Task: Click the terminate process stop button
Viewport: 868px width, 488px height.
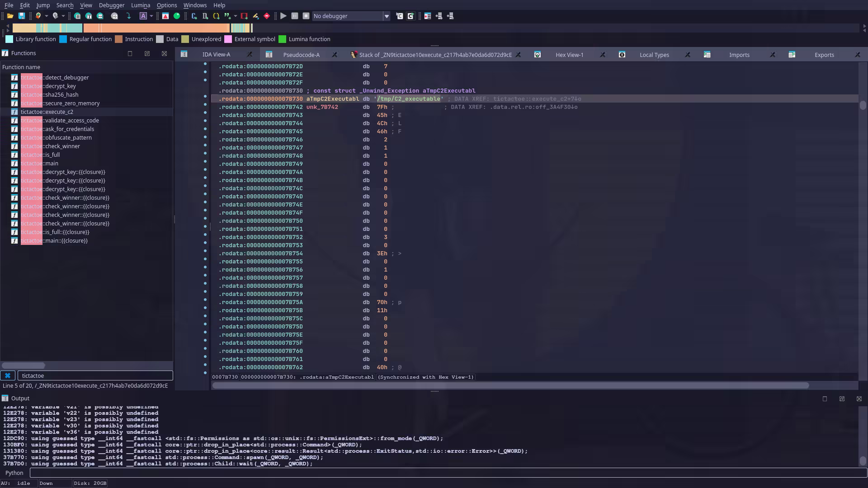Action: point(306,16)
